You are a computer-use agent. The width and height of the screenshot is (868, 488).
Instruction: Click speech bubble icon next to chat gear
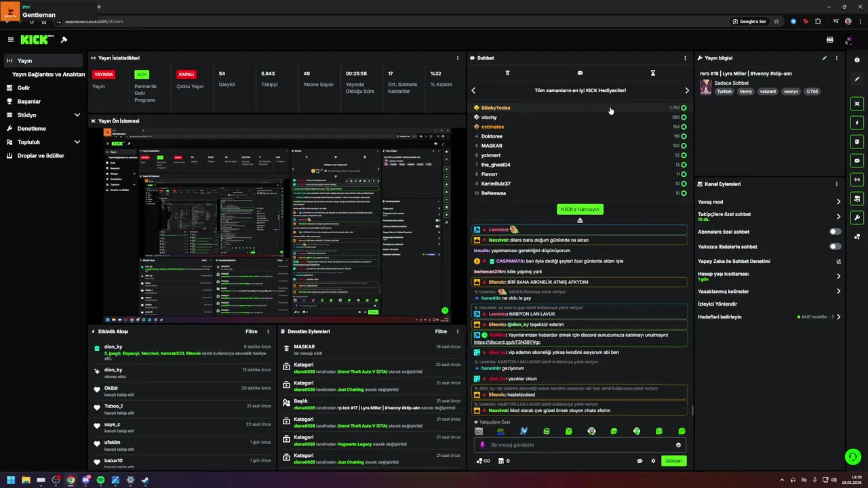coord(639,461)
